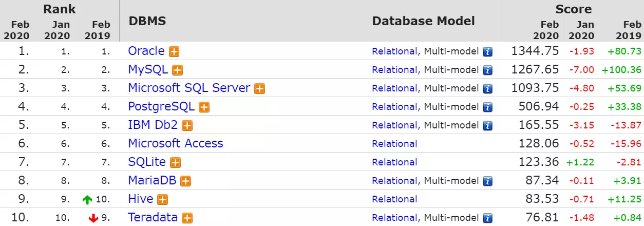Click the green up arrow in Hive row

[87, 200]
